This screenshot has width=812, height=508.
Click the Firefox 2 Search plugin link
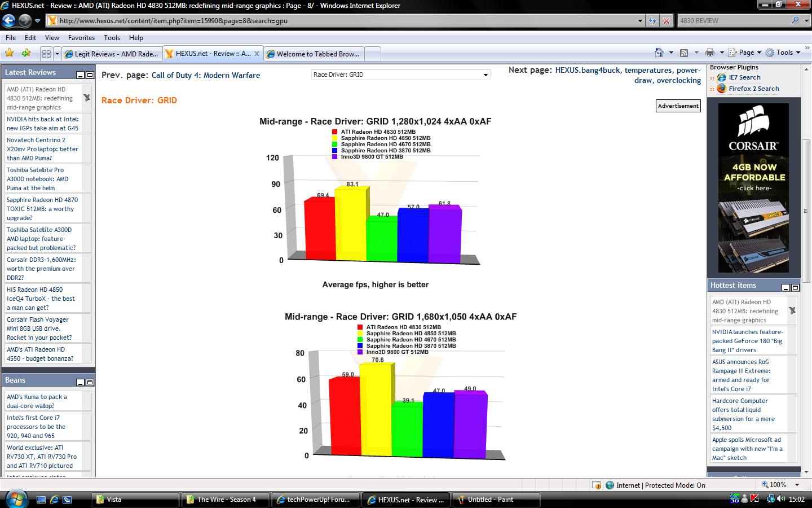tap(754, 89)
